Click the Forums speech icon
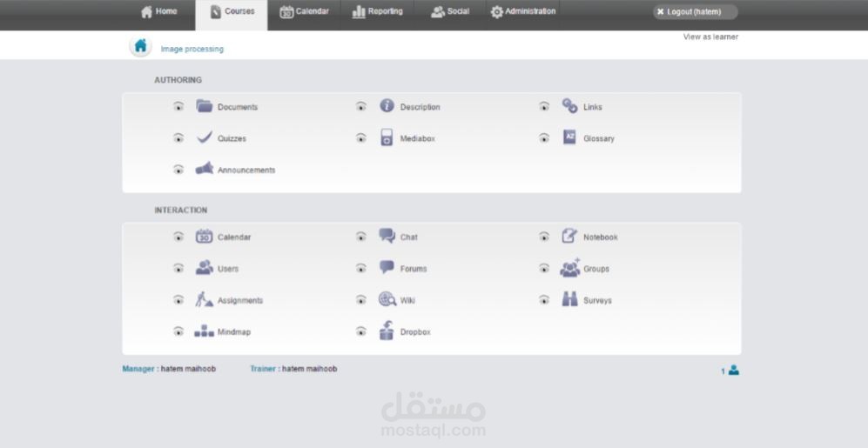The width and height of the screenshot is (868, 448). coord(387,267)
